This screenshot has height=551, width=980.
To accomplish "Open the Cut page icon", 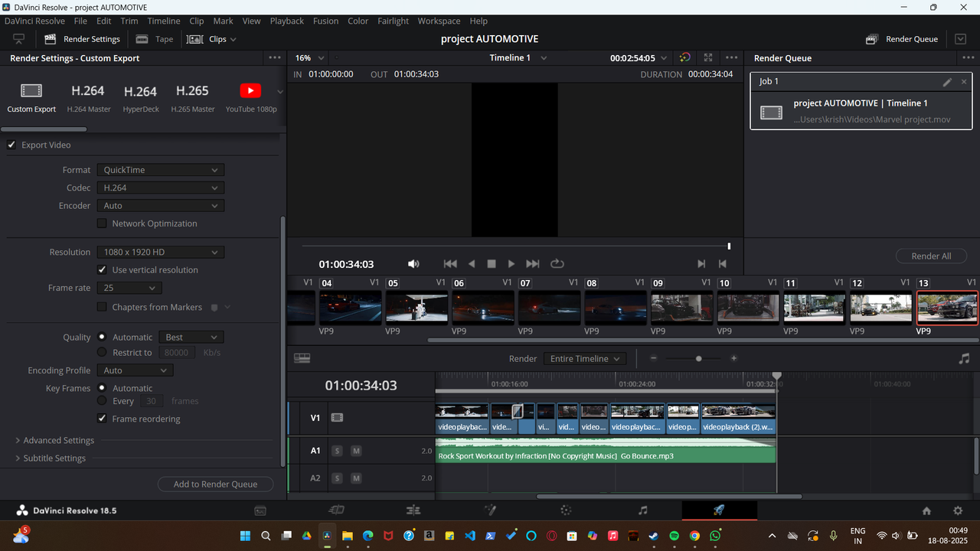I will (x=335, y=510).
